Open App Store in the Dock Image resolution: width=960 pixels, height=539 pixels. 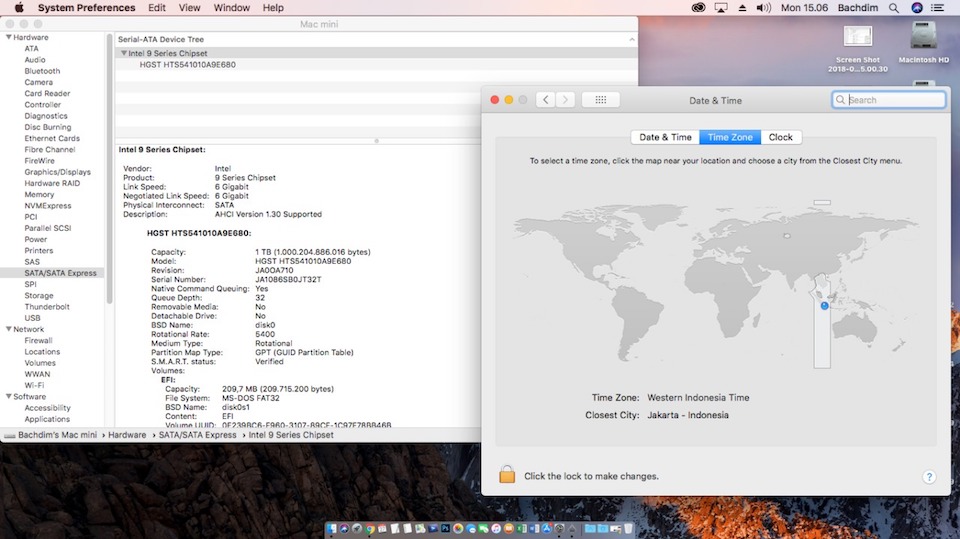point(547,529)
